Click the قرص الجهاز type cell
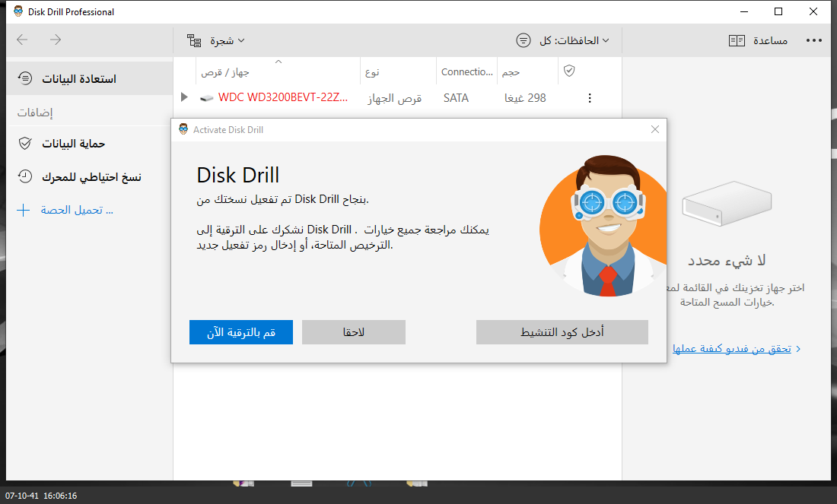Viewport: 837px width, 504px height. click(x=394, y=99)
